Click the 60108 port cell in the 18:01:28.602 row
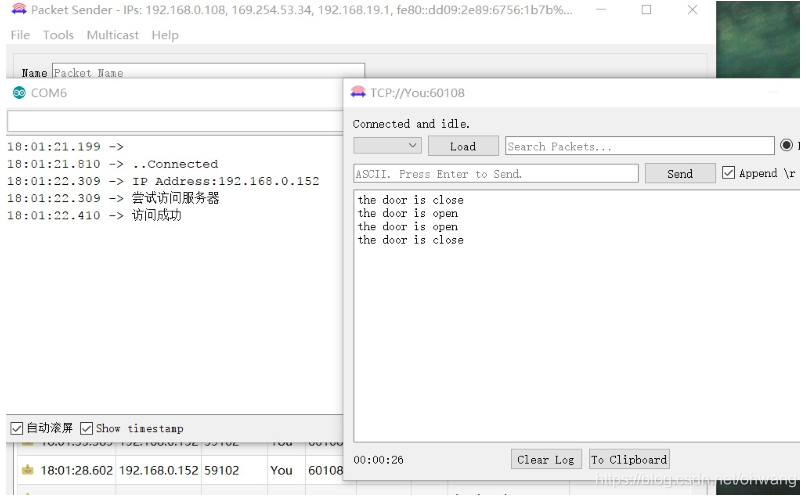Viewport: 806px width, 498px height. [x=325, y=470]
